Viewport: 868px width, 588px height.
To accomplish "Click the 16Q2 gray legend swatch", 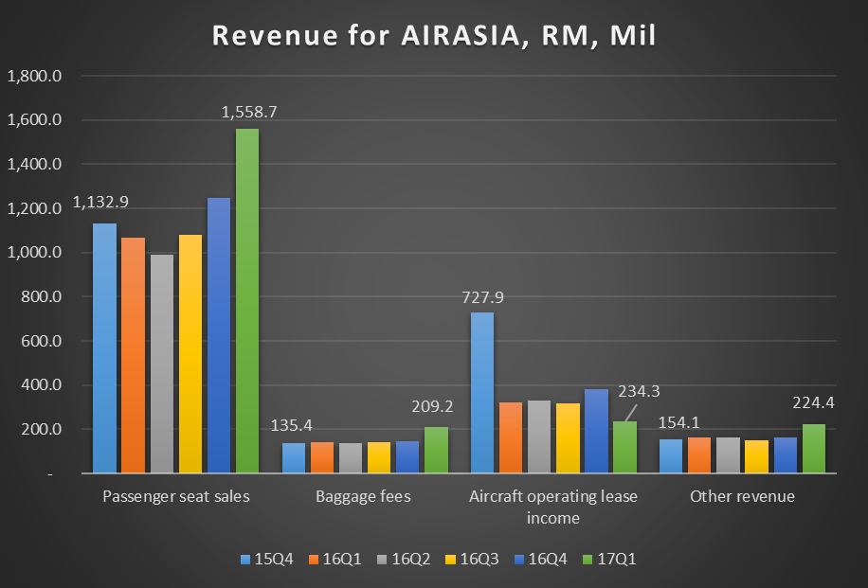I will [383, 560].
